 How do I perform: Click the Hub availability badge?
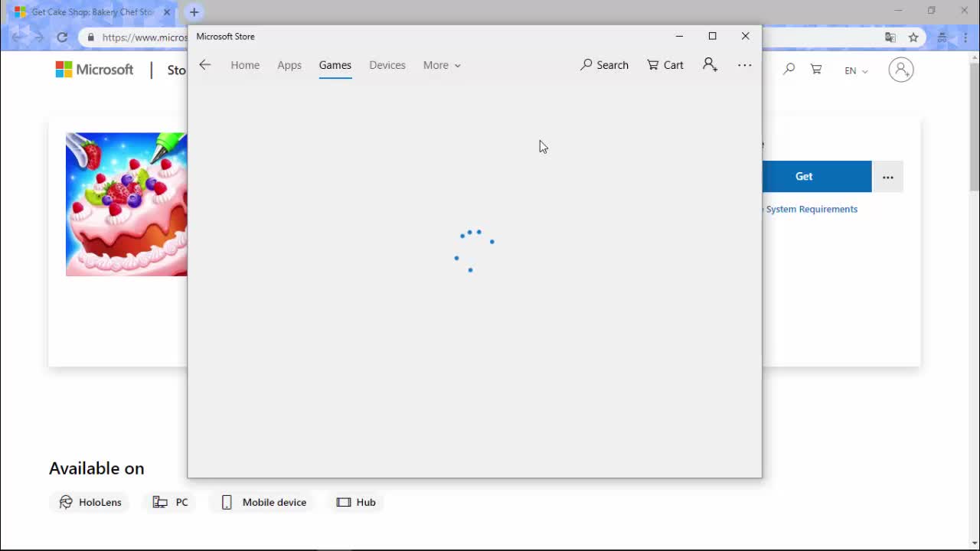coord(356,502)
